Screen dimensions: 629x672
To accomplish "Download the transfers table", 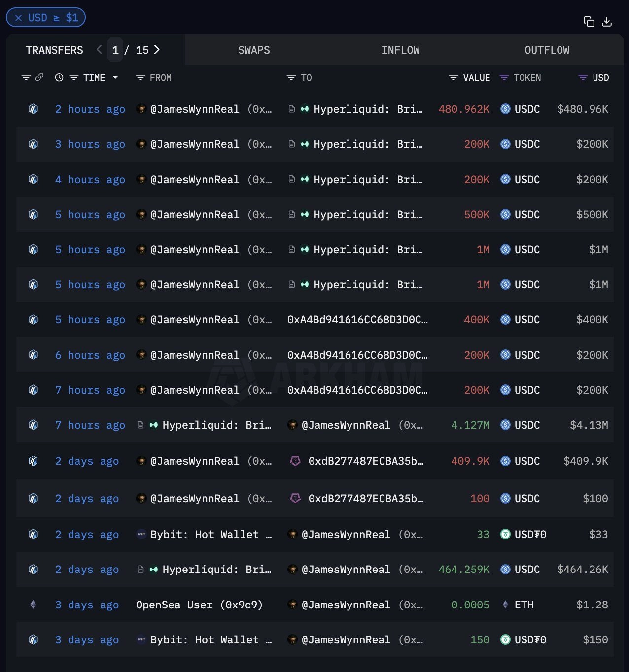I will pyautogui.click(x=607, y=22).
